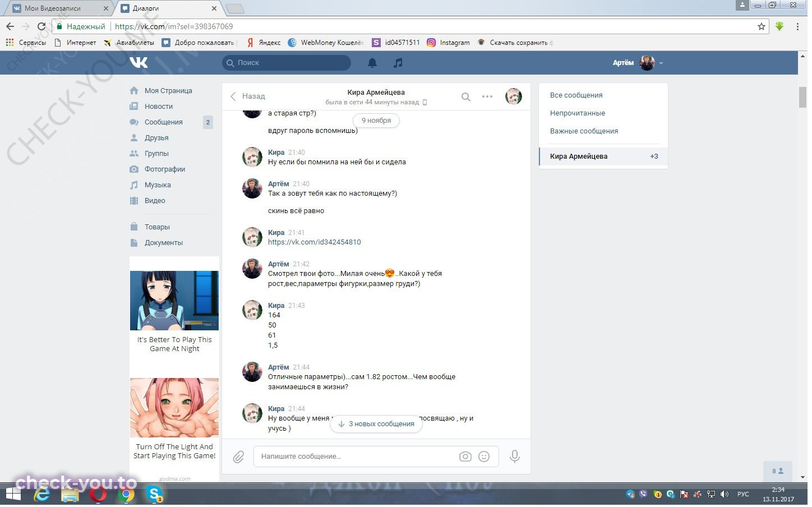This screenshot has height=507, width=812.
Task: Bookmark this page with the star icon
Action: tap(762, 26)
